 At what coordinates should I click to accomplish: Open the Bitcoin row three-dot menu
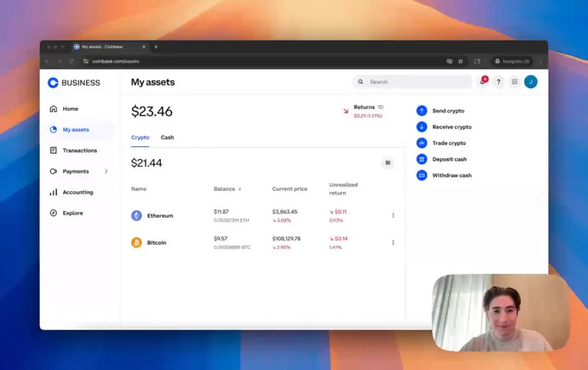click(x=393, y=243)
